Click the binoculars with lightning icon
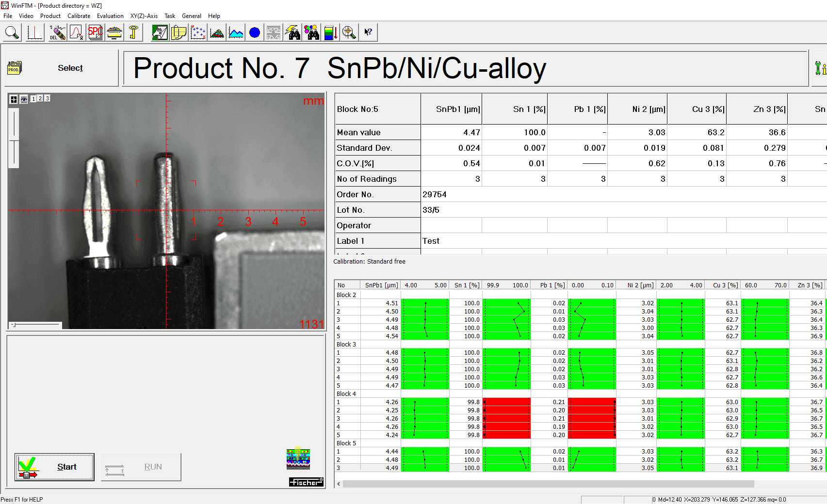The height and width of the screenshot is (504, 827). click(293, 32)
